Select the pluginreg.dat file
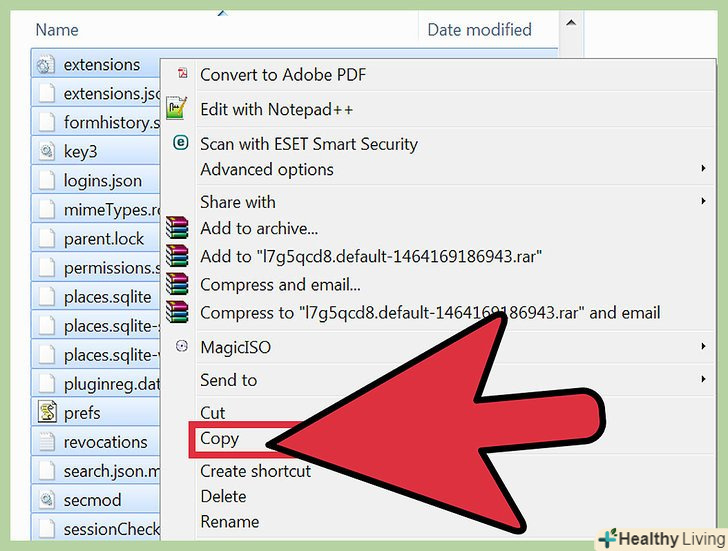Viewport: 728px width, 551px height. pyautogui.click(x=112, y=384)
